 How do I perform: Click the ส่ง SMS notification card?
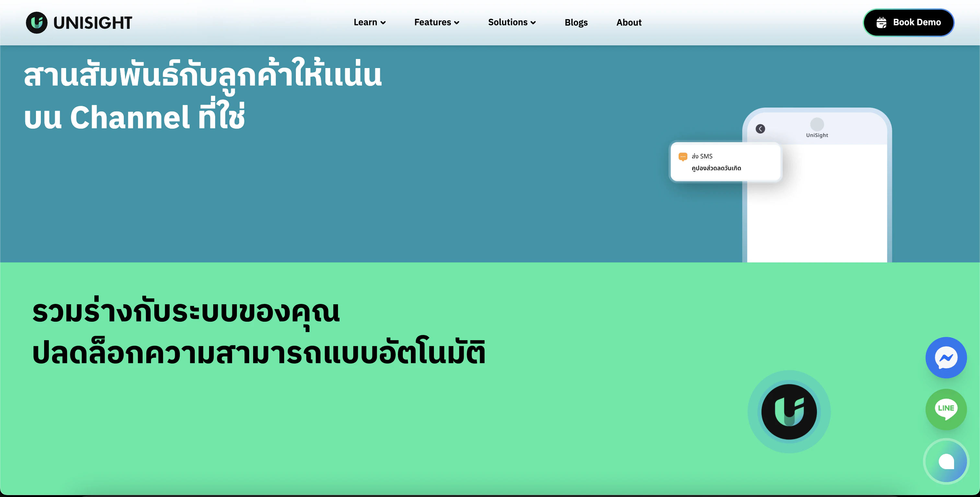pos(726,162)
